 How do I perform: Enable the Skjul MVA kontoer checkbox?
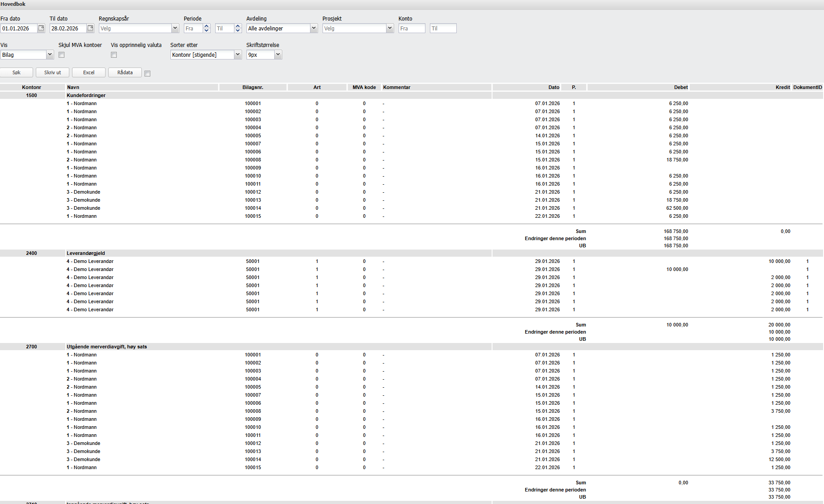pos(62,55)
